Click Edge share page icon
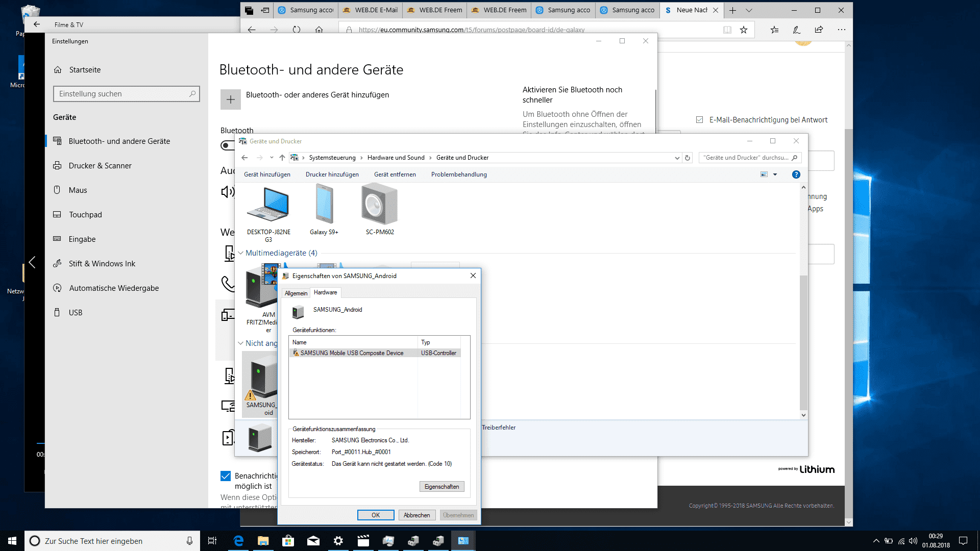The height and width of the screenshot is (551, 980). tap(819, 30)
